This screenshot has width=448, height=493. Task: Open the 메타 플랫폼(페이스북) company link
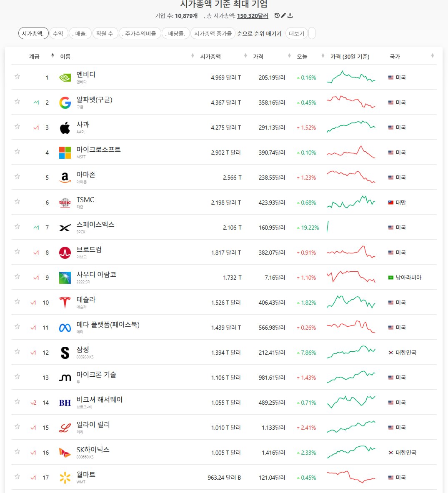tap(108, 325)
